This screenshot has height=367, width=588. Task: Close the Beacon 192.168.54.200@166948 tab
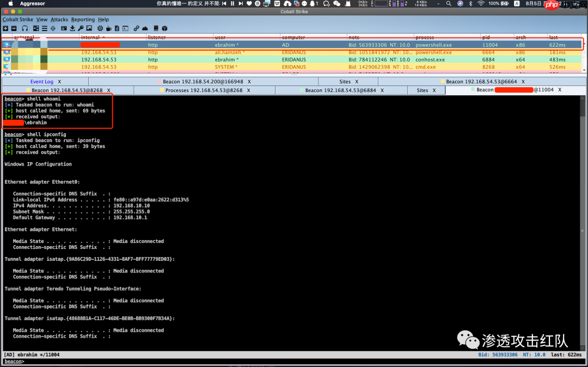[x=249, y=81]
